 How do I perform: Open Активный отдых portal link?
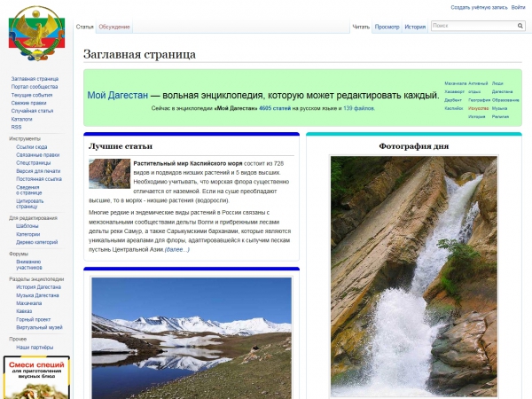tap(478, 88)
